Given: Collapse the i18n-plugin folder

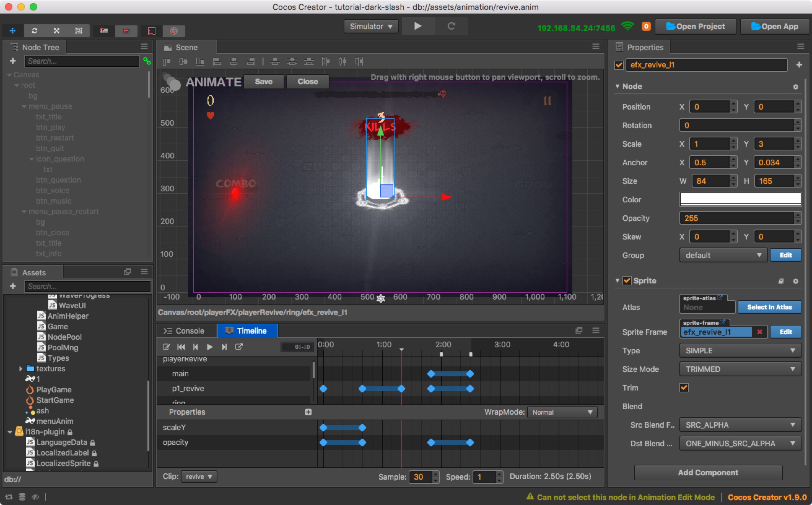Looking at the screenshot, I should (10, 432).
